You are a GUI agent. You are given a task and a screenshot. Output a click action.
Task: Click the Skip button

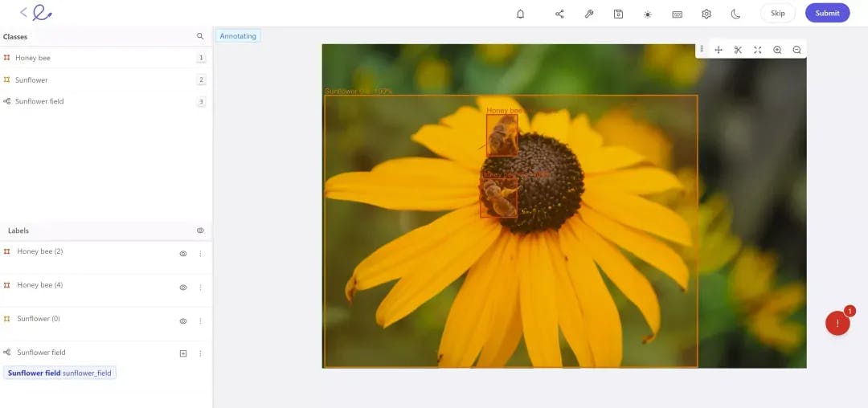(x=778, y=14)
